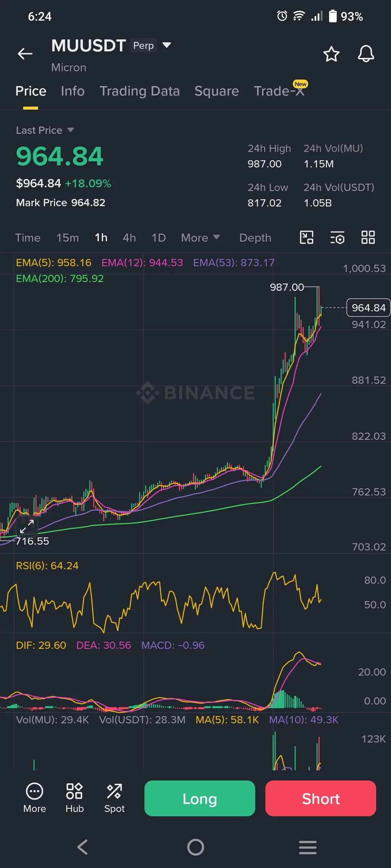Image resolution: width=391 pixels, height=868 pixels.
Task: Tap the Micron subtitle under MUUSDT
Action: pyautogui.click(x=69, y=68)
